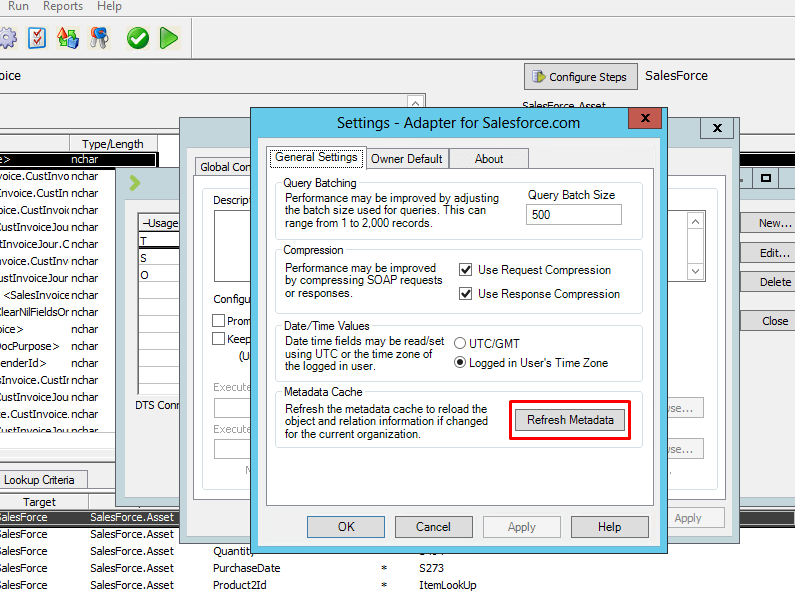The width and height of the screenshot is (795, 591).
Task: Click the Edit... button on the right
Action: (768, 253)
